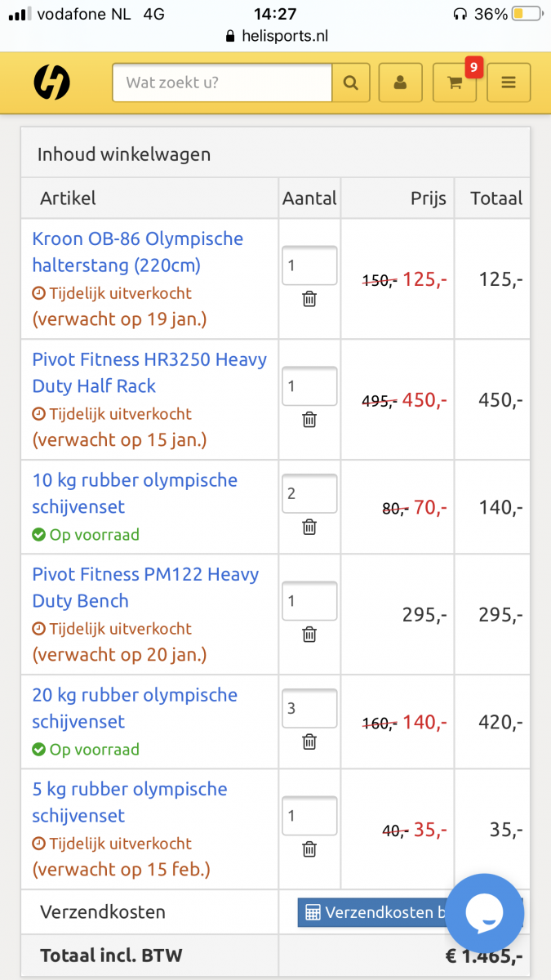This screenshot has width=551, height=980.
Task: Open the hamburger menu
Action: coord(509,82)
